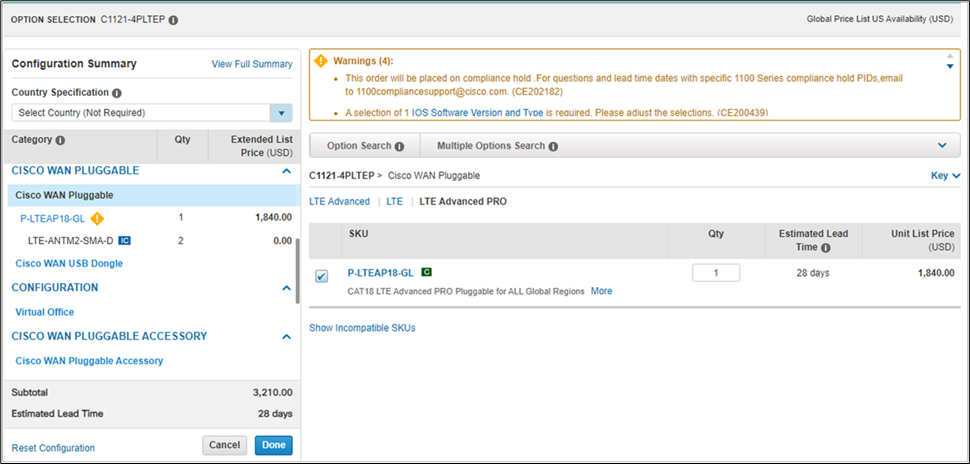Click the Done button
Viewport: 970px width, 464px height.
[x=273, y=445]
